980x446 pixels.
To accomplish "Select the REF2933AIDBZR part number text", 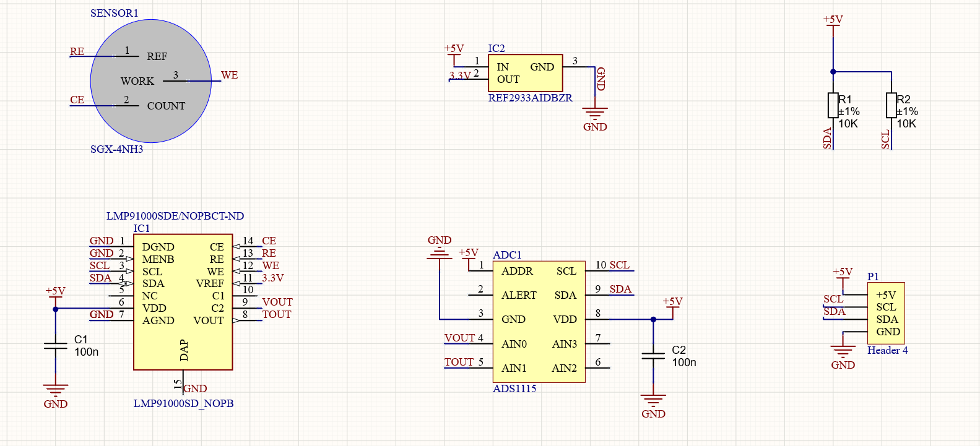I will point(531,98).
